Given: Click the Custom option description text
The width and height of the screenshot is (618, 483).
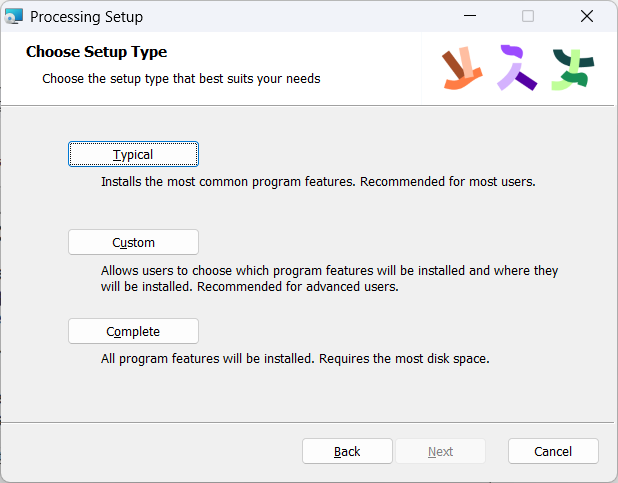Looking at the screenshot, I should click(329, 278).
